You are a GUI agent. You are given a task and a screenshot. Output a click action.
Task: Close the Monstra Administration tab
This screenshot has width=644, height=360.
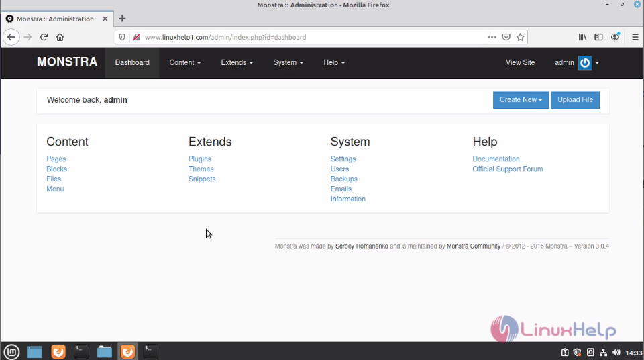(x=105, y=19)
